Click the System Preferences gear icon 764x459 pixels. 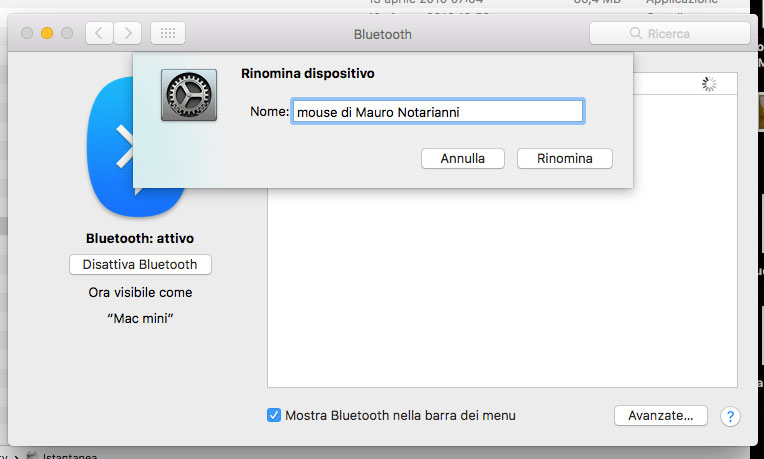pos(189,95)
